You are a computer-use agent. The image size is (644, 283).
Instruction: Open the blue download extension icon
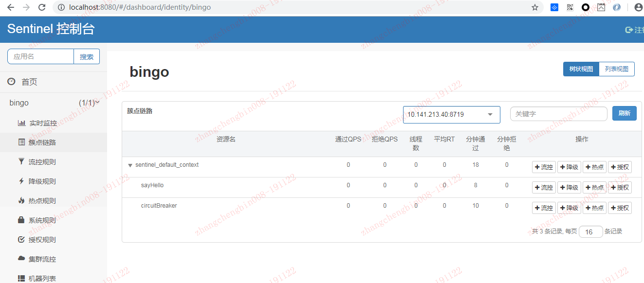coord(554,7)
